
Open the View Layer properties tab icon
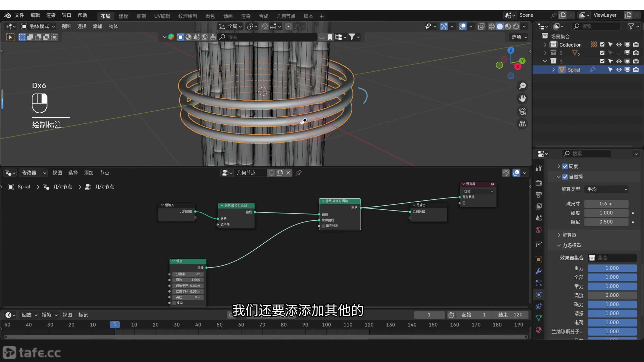[539, 206]
